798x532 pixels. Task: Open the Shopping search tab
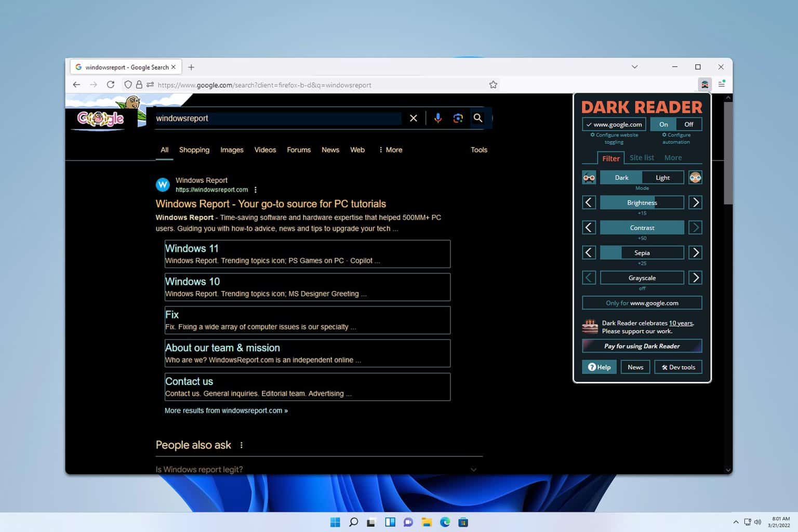click(194, 150)
